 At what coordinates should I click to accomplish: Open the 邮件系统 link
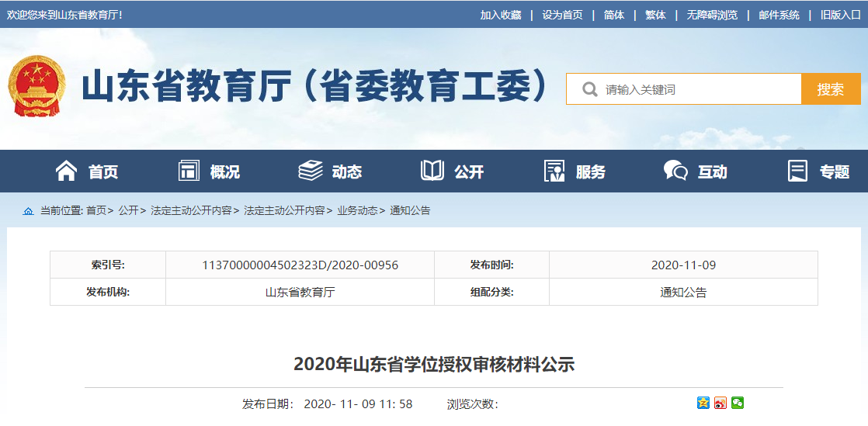click(x=779, y=15)
